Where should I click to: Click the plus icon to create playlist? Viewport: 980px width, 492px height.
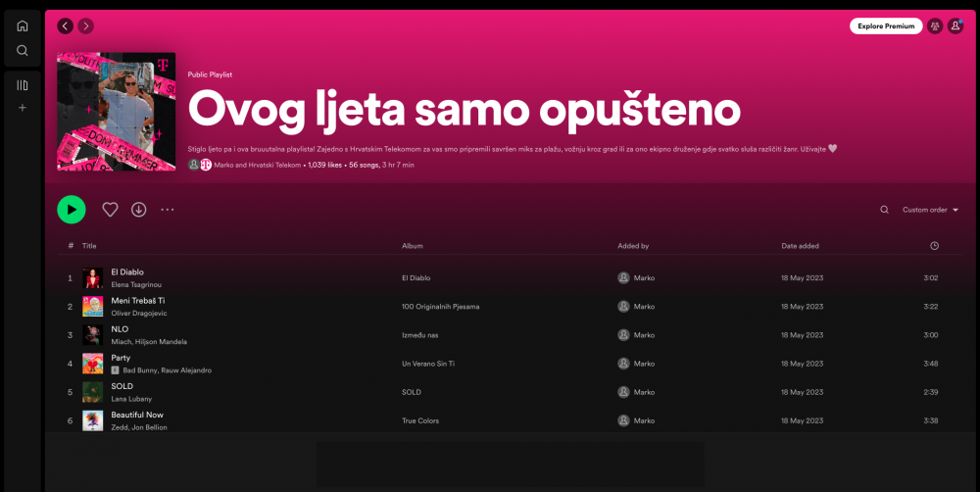pos(23,108)
